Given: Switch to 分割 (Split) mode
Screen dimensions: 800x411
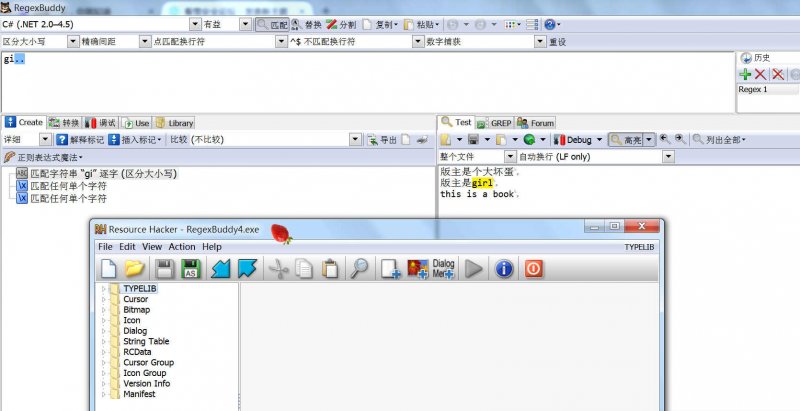Looking at the screenshot, I should pos(341,24).
